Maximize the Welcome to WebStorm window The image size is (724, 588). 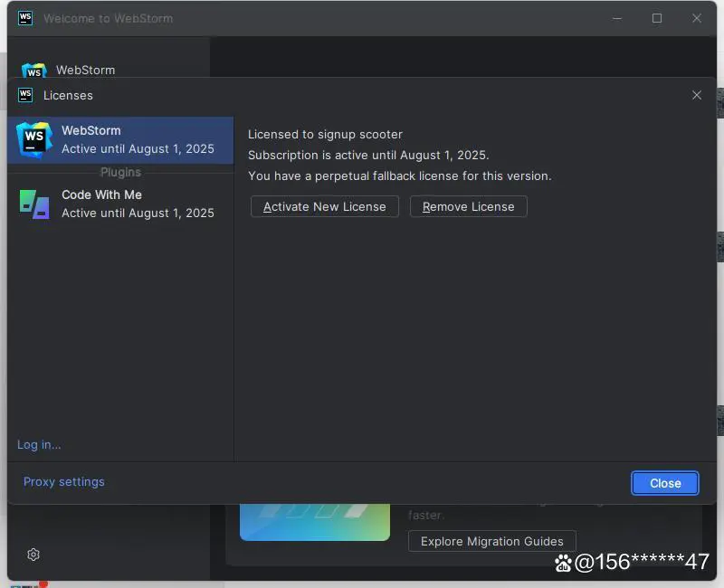[x=657, y=18]
